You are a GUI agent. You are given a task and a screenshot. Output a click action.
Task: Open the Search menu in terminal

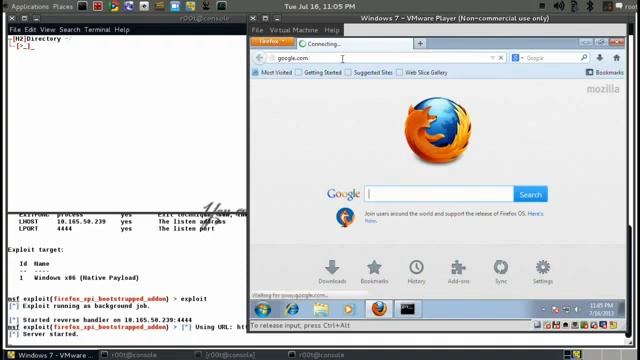pyautogui.click(x=70, y=29)
